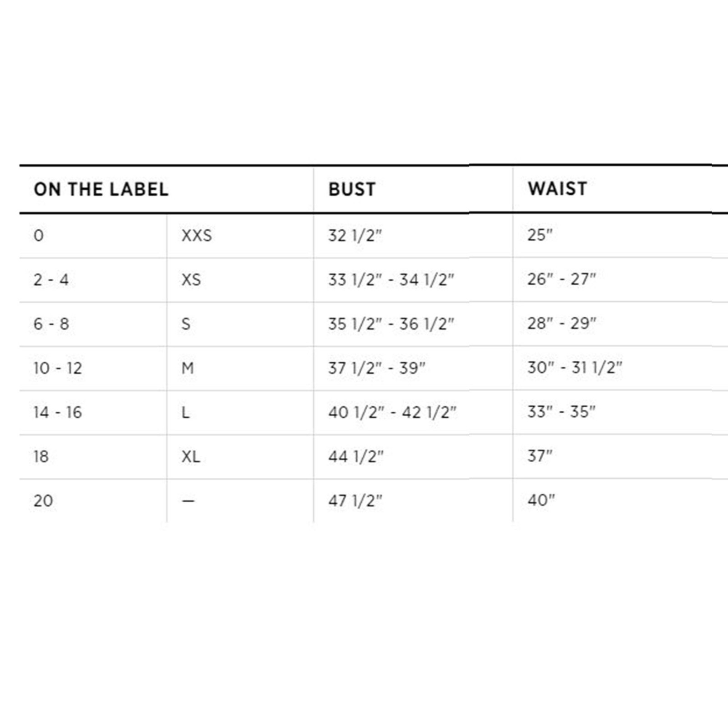Click the 37 1/2" - 39" bust value
Image resolution: width=728 pixels, height=728 pixels.
point(377,368)
